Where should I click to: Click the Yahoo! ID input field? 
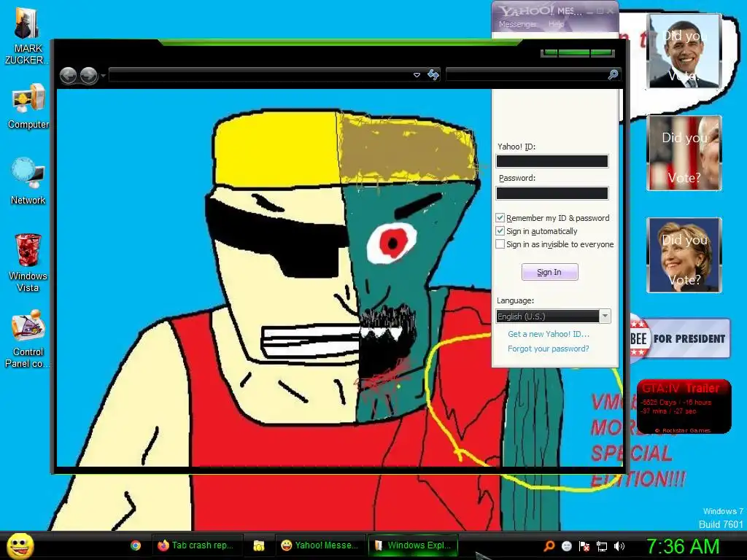coord(552,161)
